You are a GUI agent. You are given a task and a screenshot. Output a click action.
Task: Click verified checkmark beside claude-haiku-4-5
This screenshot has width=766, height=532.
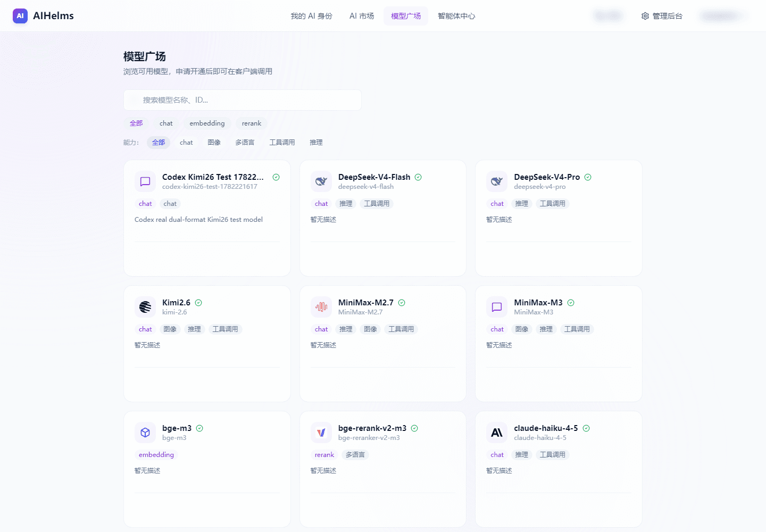point(586,428)
